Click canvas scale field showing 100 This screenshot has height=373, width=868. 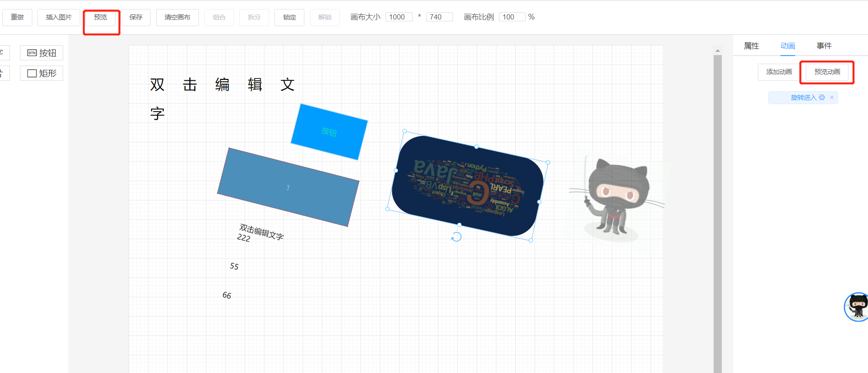[x=512, y=17]
